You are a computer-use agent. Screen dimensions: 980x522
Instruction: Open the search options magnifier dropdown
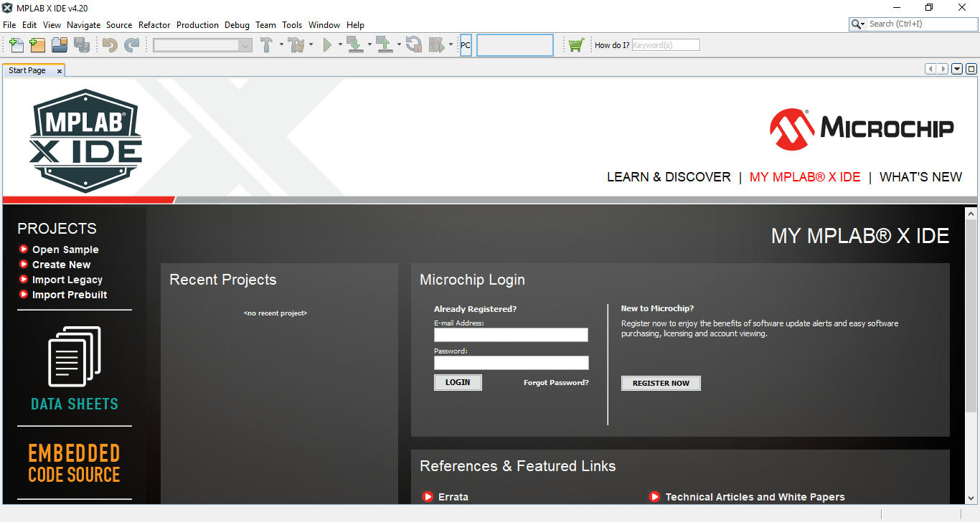click(858, 24)
